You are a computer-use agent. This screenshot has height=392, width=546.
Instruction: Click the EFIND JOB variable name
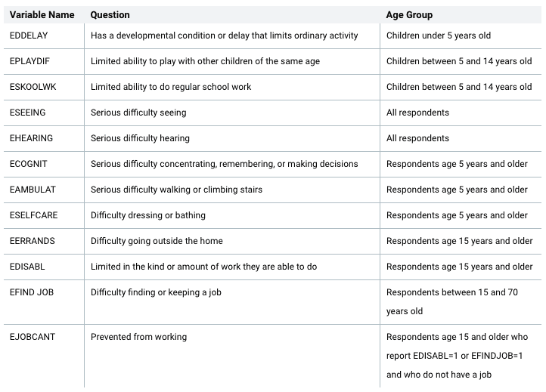pyautogui.click(x=32, y=292)
